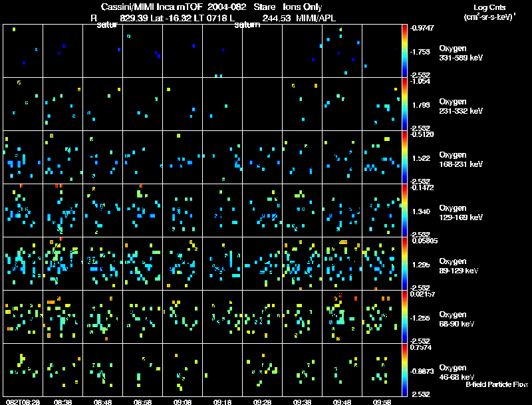Click the 'Log Cnts' units heading
Screen dimensions: 532x405
[489, 7]
